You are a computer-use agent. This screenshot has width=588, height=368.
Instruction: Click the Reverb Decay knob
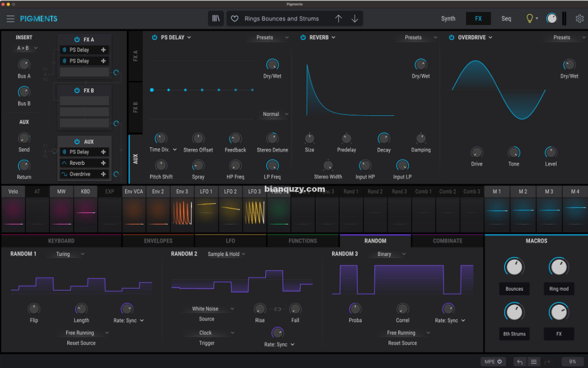(x=384, y=138)
